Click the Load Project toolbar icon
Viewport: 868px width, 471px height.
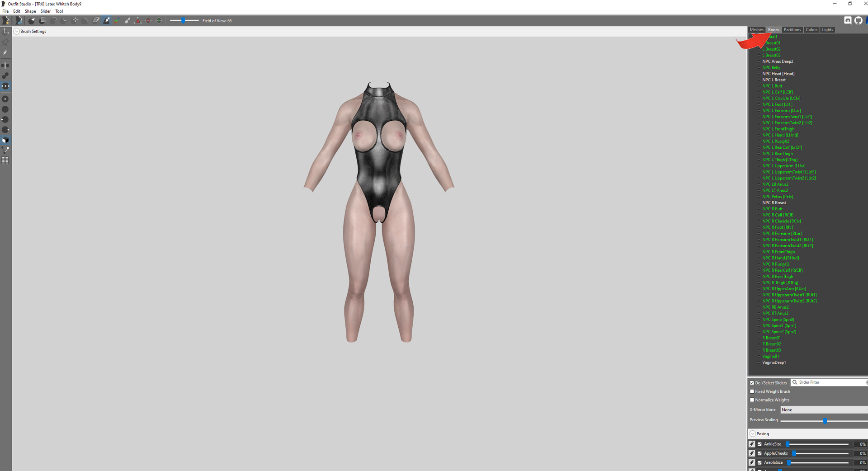click(19, 20)
